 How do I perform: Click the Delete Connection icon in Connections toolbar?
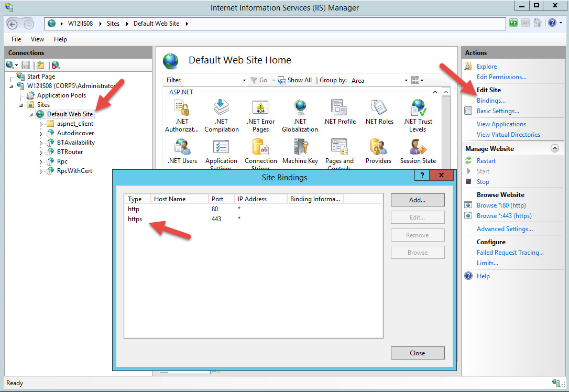56,65
